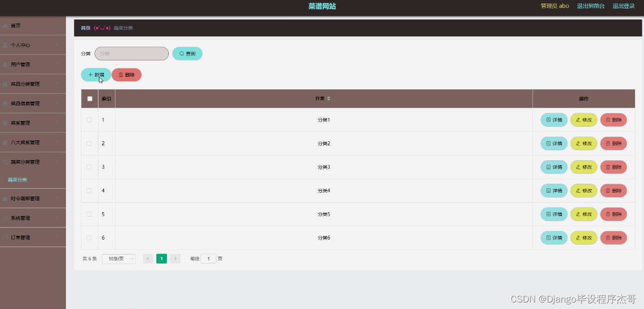Click 修改 for row 分类6
Screen dimensions: 644x309
(x=584, y=238)
